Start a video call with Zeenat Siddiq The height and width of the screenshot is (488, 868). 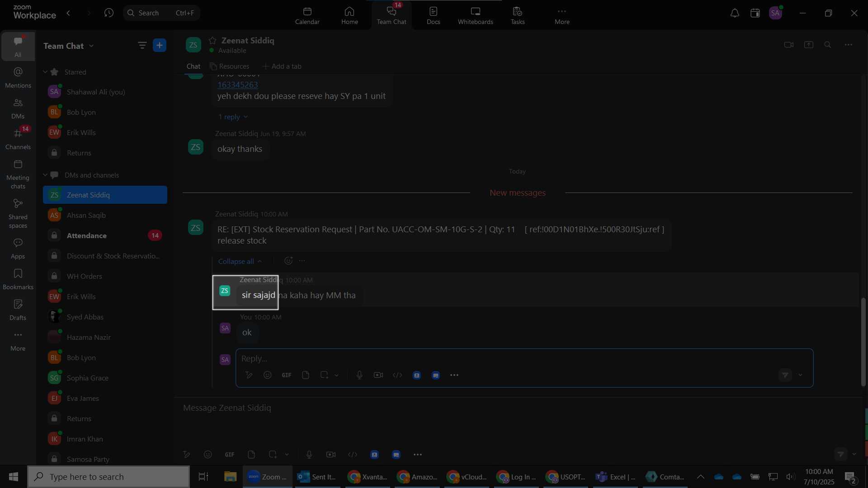click(x=789, y=45)
